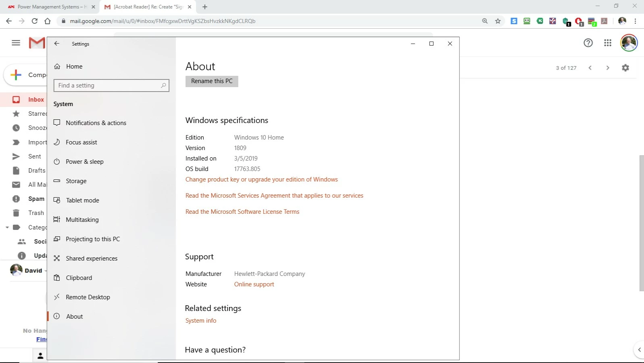The width and height of the screenshot is (644, 363).
Task: Open Google apps grid icon
Action: [x=608, y=43]
